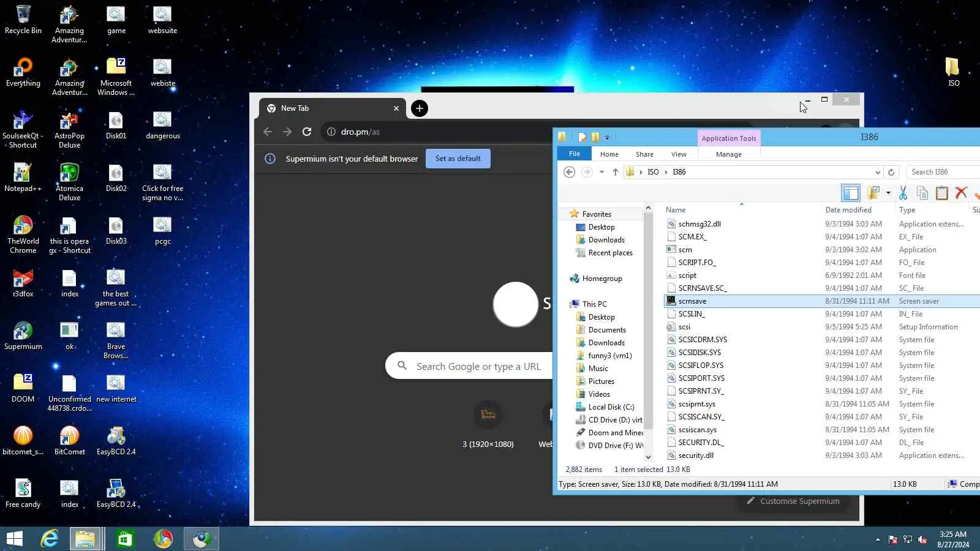
Task: Go back in the File Explorer window
Action: tap(569, 172)
